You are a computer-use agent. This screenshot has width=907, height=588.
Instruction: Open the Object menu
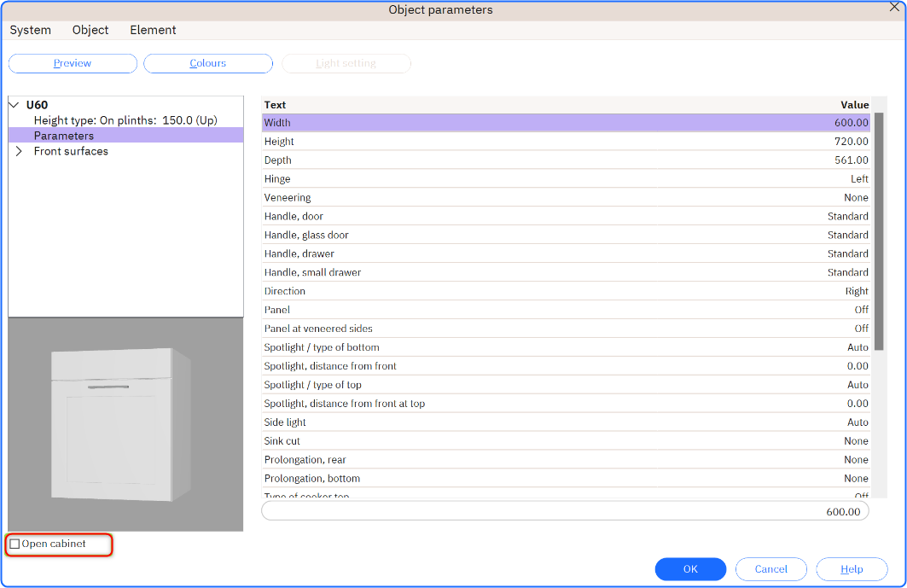click(90, 30)
